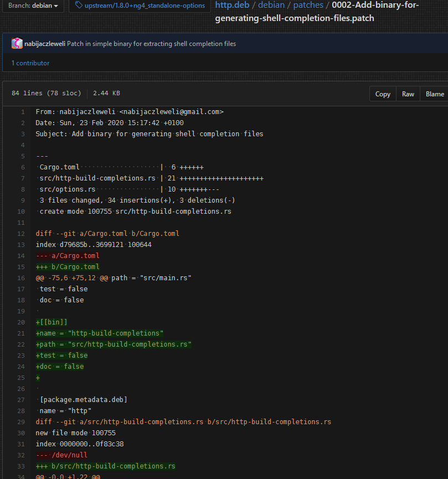Open the nabijaczleweli author profile link
This screenshot has width=448, height=479.
45,44
